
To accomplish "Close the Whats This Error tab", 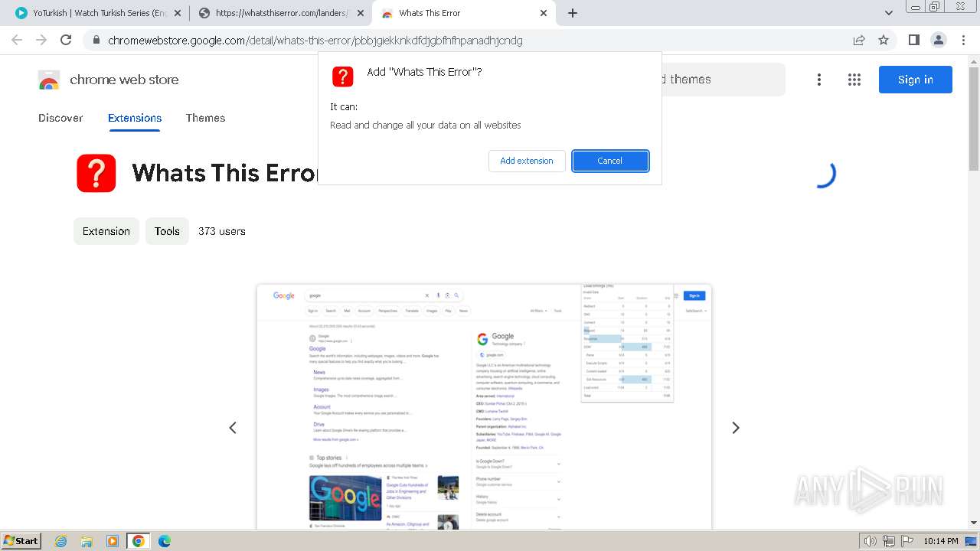I will tap(544, 13).
